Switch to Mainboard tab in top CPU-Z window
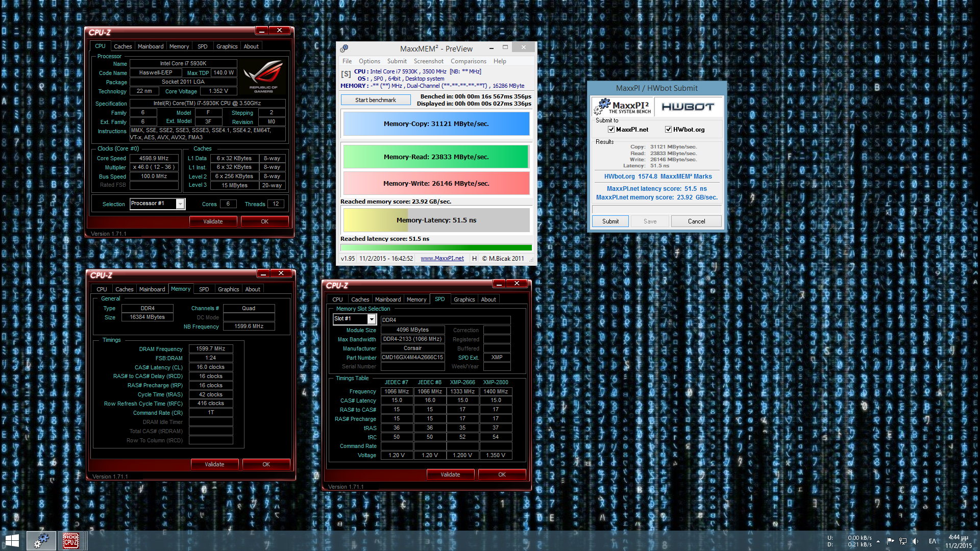This screenshot has width=980, height=551. pyautogui.click(x=151, y=46)
